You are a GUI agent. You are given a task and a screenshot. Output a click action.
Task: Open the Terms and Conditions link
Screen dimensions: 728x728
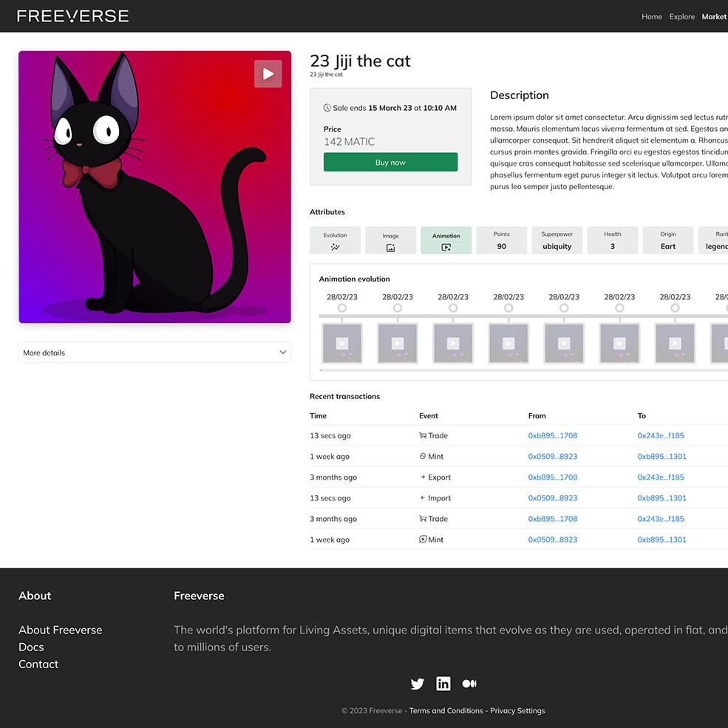coord(446,711)
